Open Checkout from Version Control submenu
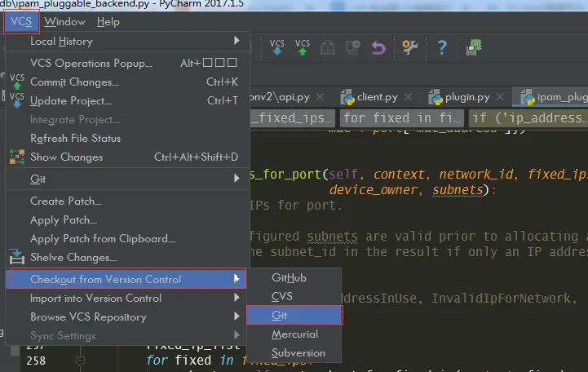The width and height of the screenshot is (588, 372). coord(127,279)
